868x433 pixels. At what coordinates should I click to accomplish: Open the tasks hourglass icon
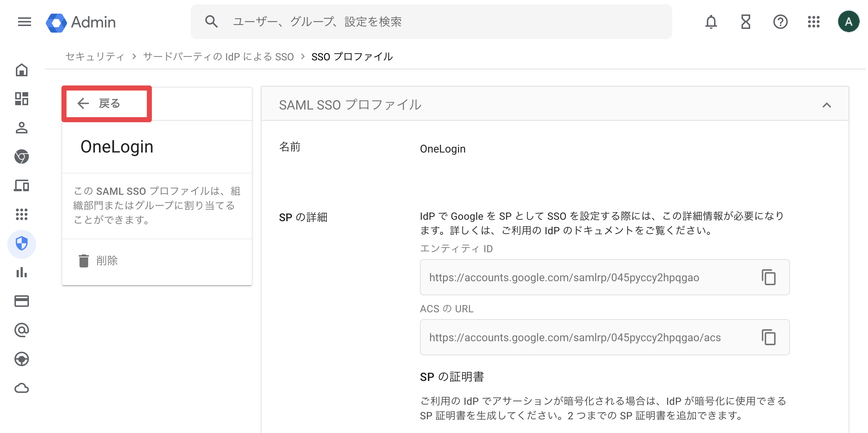click(745, 22)
